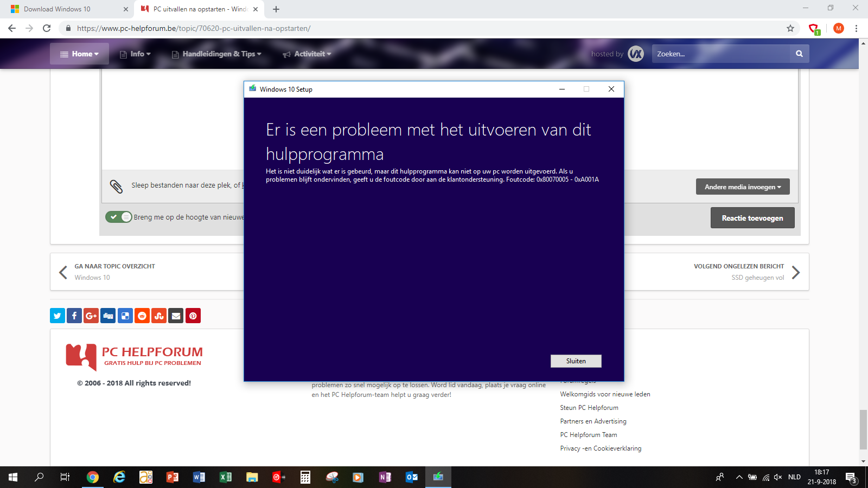868x488 pixels.
Task: Open the taskbar clock and date
Action: tap(822, 477)
